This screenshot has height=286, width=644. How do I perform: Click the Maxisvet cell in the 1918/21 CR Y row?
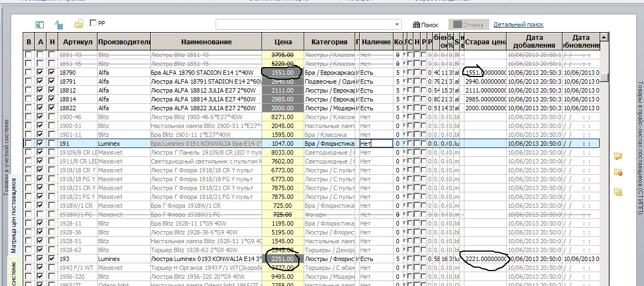[124, 188]
